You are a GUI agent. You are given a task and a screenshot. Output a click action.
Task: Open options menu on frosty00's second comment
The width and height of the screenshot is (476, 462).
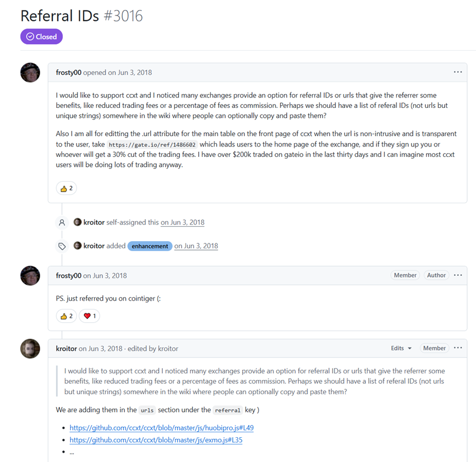(457, 275)
